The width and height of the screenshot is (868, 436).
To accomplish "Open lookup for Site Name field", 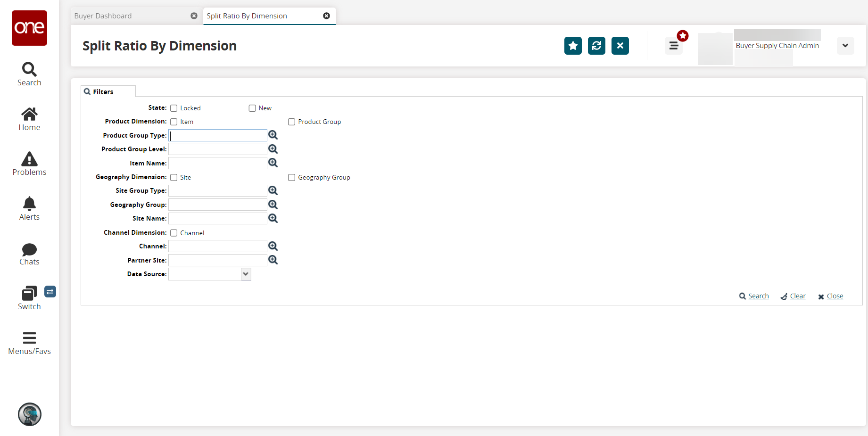I will 273,218.
